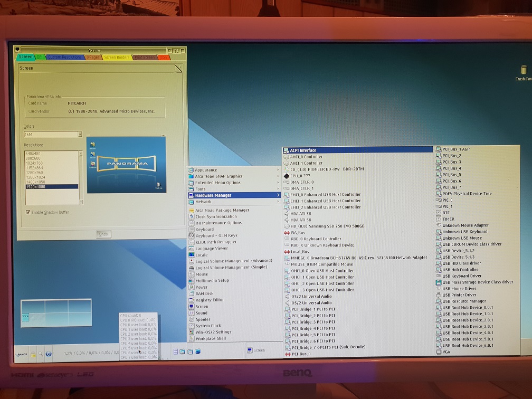Expand the Network submenu
The width and height of the screenshot is (532, 399).
tap(234, 202)
